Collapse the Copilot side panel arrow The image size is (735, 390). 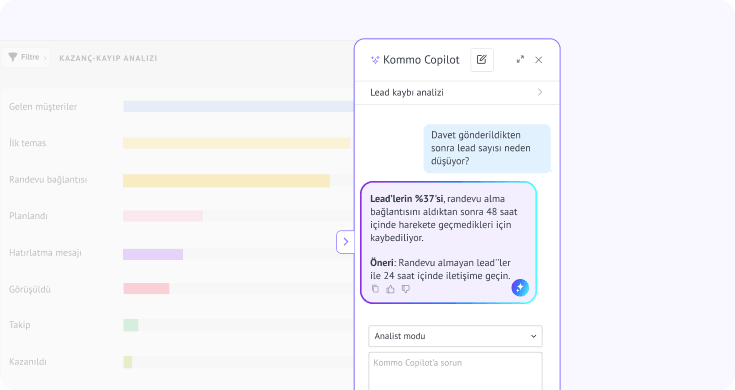click(345, 242)
